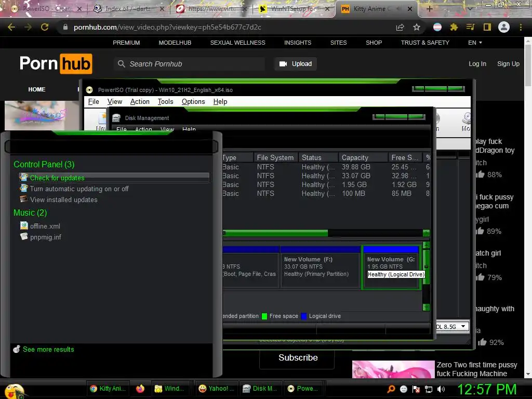The height and width of the screenshot is (399, 532).
Task: Expand the Control Panel (3) results group
Action: pos(44,164)
